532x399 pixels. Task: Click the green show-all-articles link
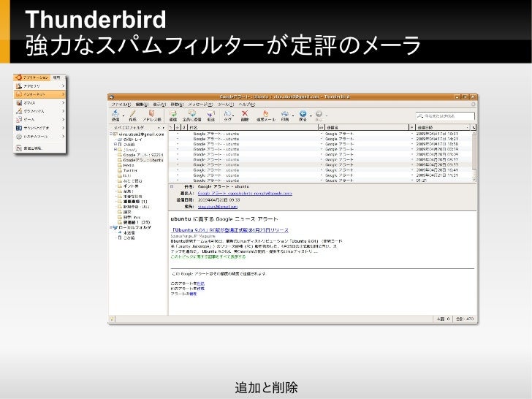[208, 257]
